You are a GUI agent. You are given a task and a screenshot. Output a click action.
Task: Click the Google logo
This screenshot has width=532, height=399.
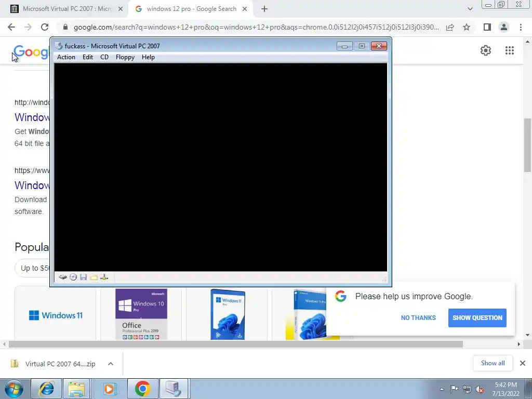click(31, 52)
